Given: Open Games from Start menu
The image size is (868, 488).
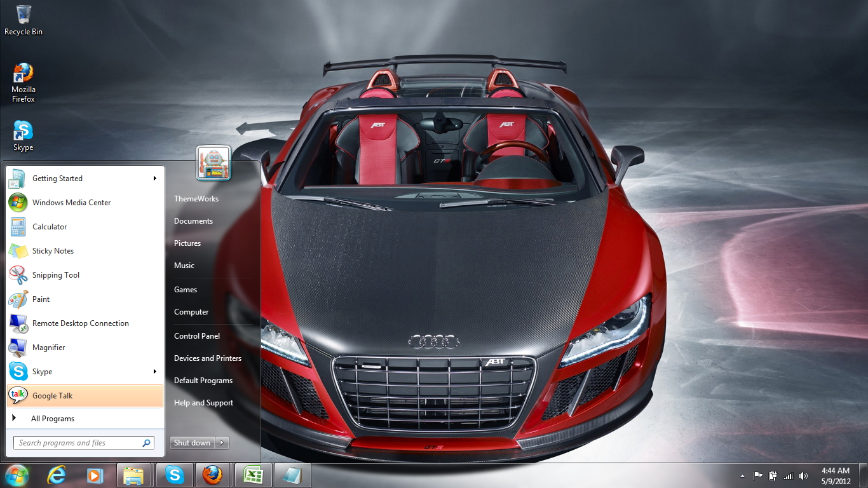Looking at the screenshot, I should (x=186, y=290).
